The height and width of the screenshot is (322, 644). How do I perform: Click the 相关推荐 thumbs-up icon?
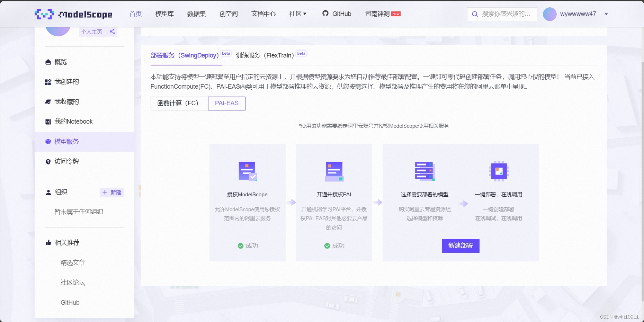[x=48, y=243]
